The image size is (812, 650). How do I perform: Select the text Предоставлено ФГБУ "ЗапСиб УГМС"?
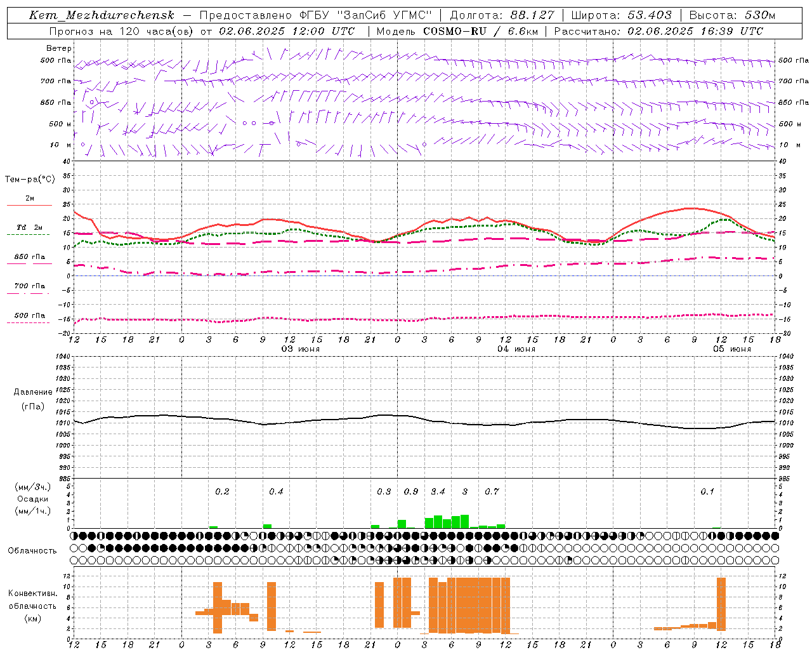point(315,15)
